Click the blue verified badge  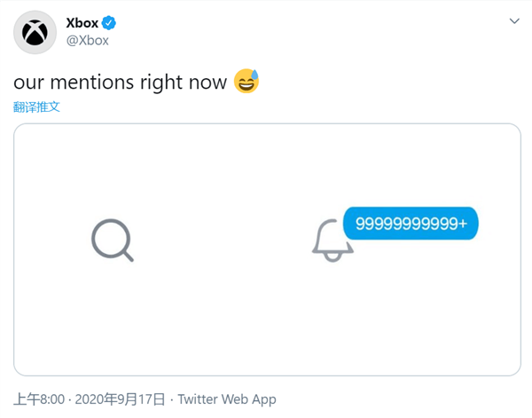click(x=111, y=23)
